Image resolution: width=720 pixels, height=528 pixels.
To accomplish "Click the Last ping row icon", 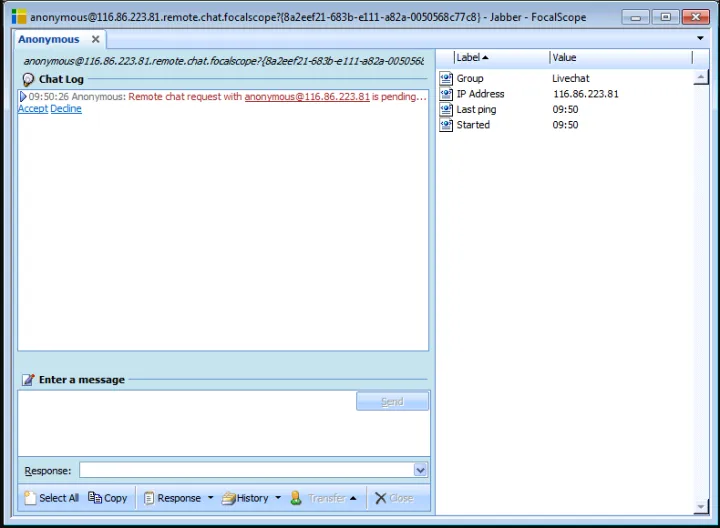I will [x=446, y=110].
